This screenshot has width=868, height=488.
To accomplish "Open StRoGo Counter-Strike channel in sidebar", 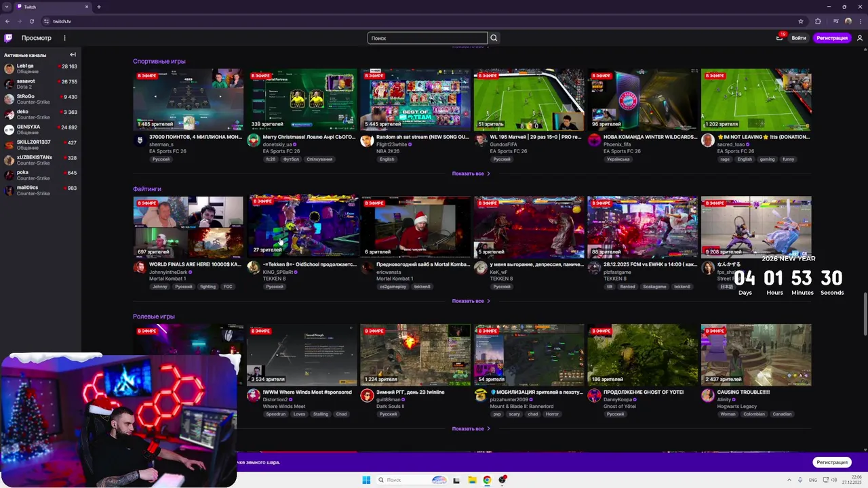I will point(41,99).
